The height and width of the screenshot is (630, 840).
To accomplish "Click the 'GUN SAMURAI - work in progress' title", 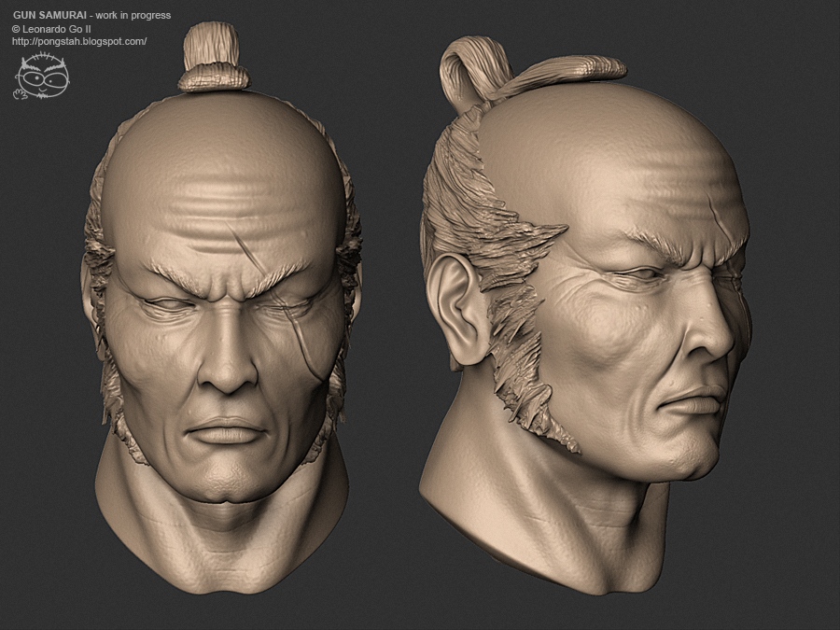I will click(92, 15).
